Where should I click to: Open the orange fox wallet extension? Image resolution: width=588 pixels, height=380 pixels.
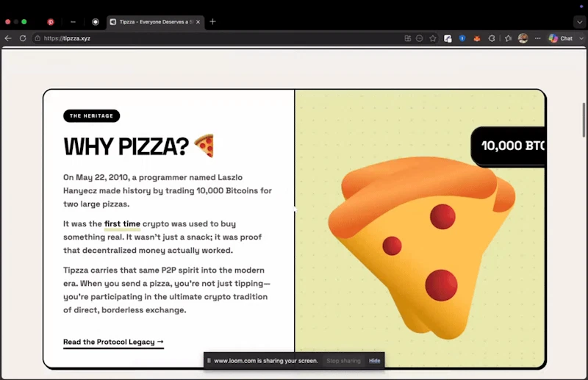pyautogui.click(x=477, y=38)
